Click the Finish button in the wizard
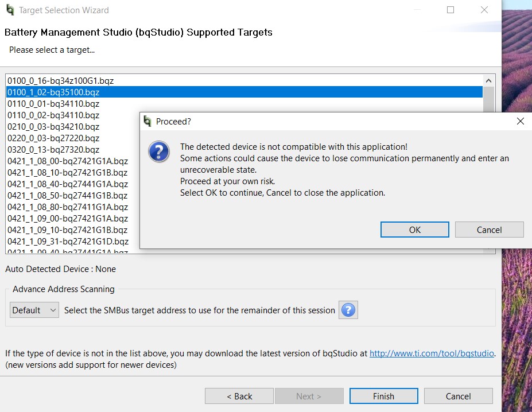 (x=384, y=396)
